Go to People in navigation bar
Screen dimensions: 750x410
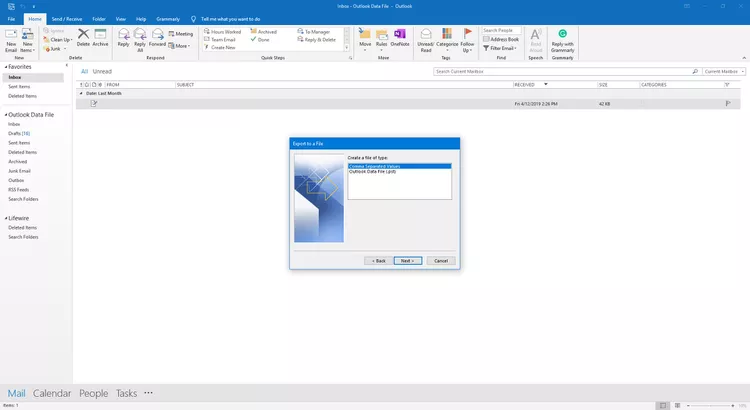tap(93, 393)
